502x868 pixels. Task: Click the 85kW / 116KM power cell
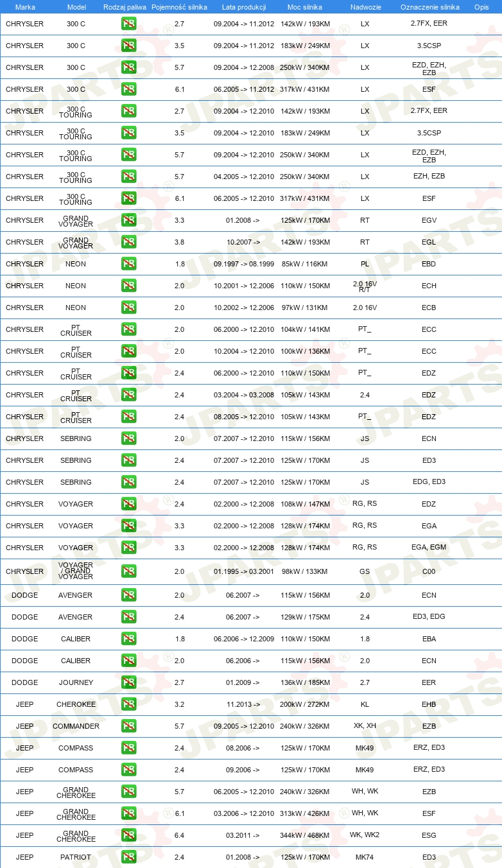[305, 264]
